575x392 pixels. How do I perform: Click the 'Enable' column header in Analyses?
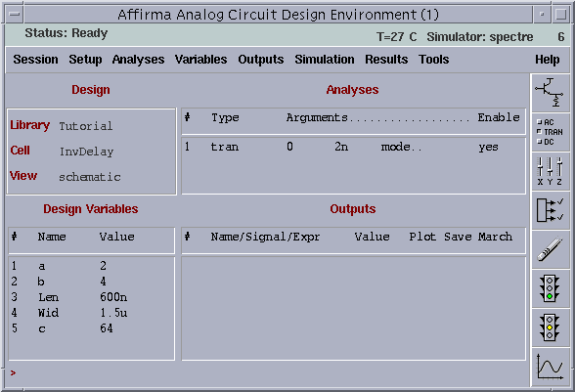pos(499,117)
